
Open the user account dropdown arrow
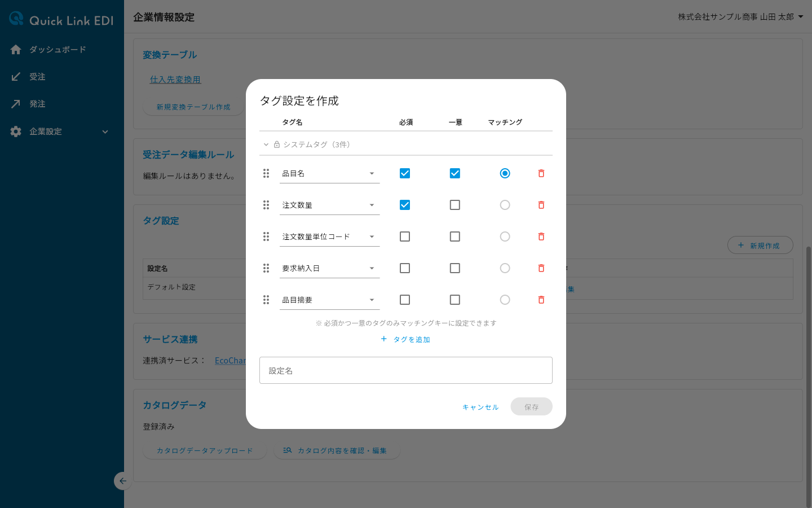[801, 17]
